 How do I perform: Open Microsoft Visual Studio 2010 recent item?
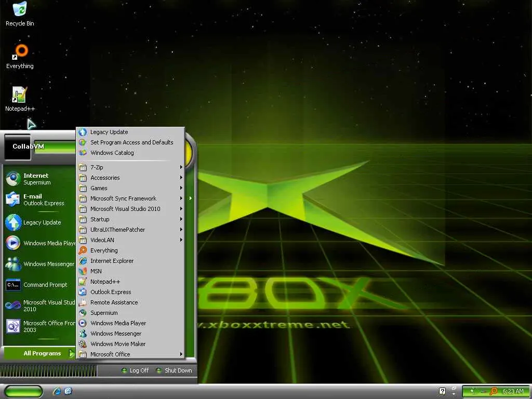pos(39,305)
